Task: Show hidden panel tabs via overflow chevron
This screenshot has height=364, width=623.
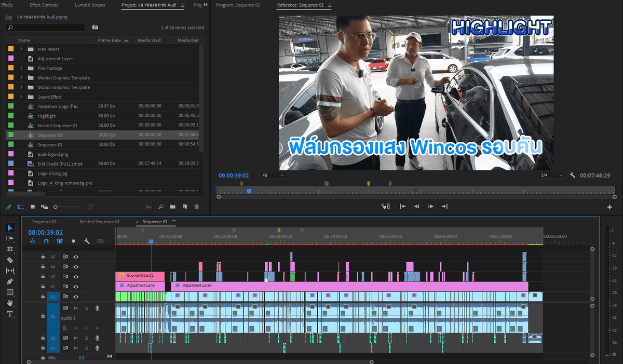Action: pyautogui.click(x=206, y=5)
